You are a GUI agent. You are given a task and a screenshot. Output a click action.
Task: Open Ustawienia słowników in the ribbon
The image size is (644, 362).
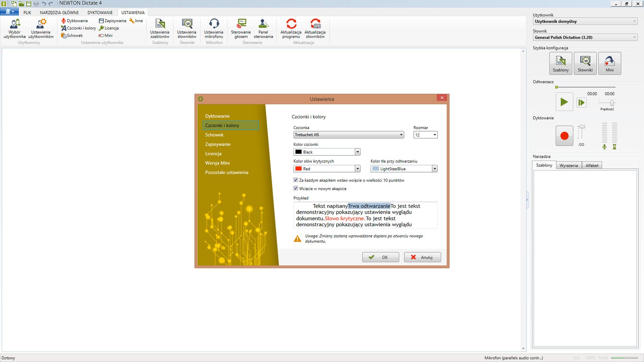click(187, 29)
